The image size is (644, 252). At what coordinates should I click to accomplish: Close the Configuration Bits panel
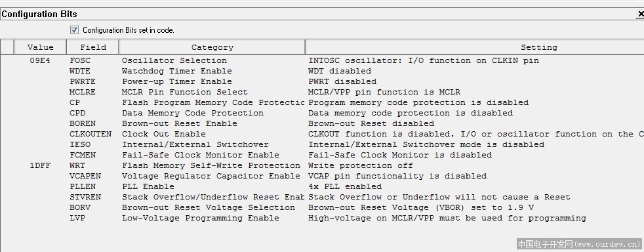[x=640, y=14]
